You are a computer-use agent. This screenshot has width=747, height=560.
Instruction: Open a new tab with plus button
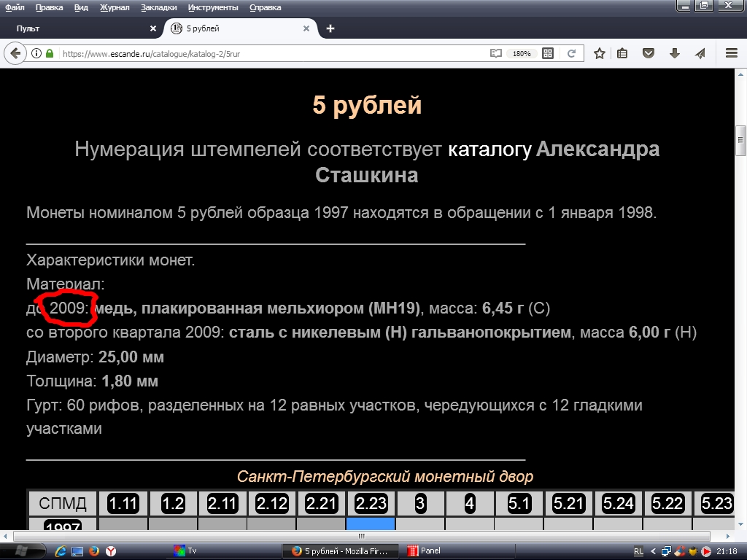[330, 28]
